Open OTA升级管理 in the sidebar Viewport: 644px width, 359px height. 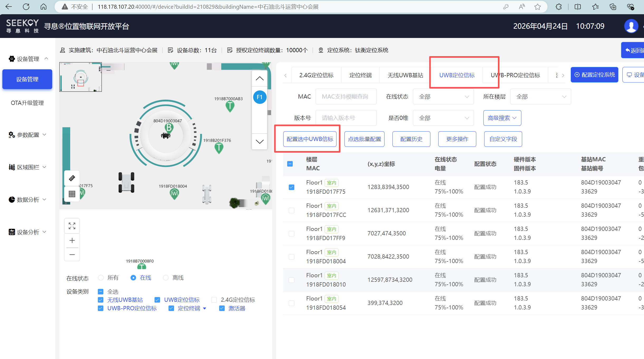[x=27, y=103]
